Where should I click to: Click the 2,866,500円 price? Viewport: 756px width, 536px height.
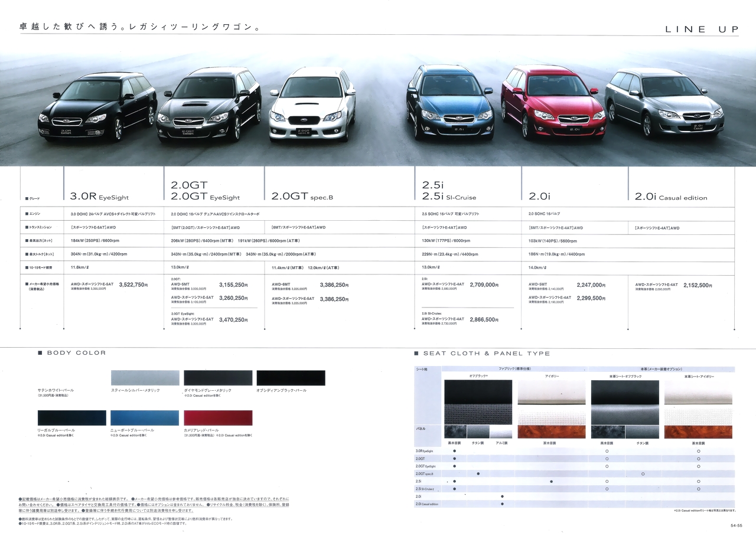pos(484,319)
